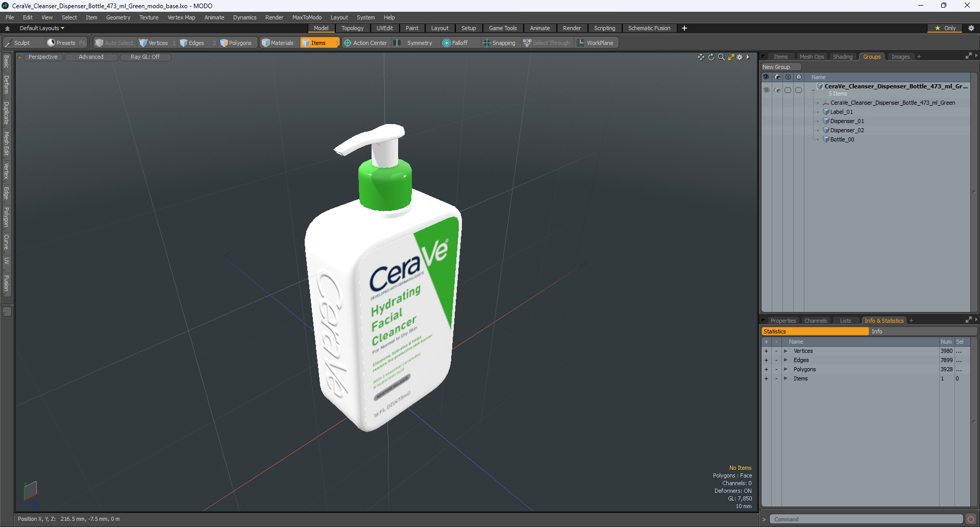Click plus for the Vertices row
The height and width of the screenshot is (527, 980).
coord(766,351)
